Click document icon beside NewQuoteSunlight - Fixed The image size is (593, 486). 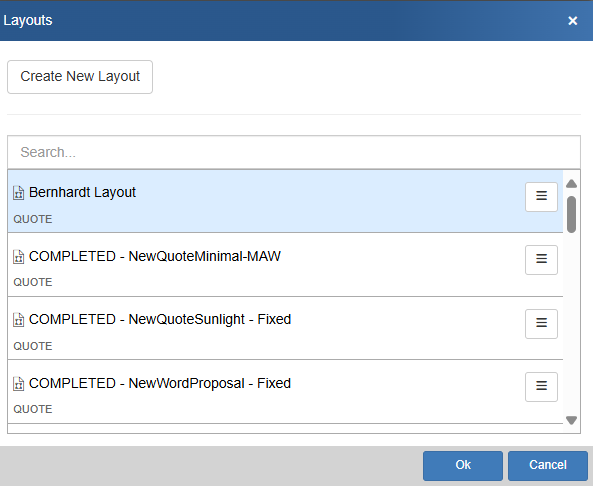(x=19, y=320)
